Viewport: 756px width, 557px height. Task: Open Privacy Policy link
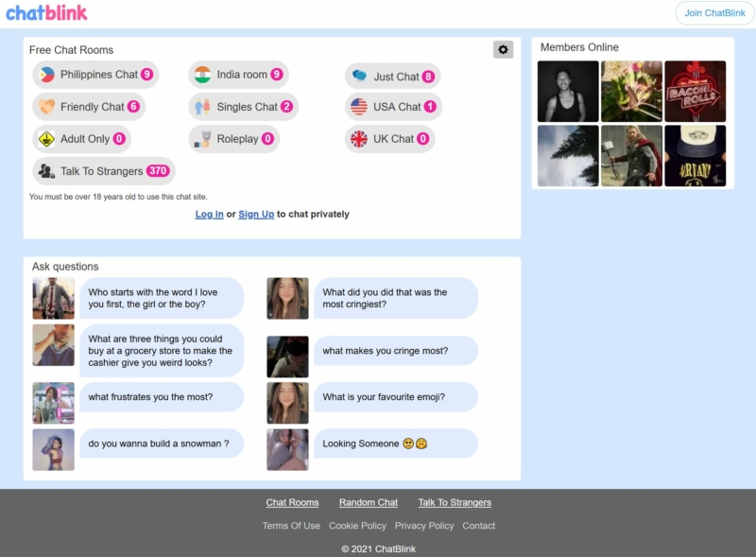pos(424,526)
